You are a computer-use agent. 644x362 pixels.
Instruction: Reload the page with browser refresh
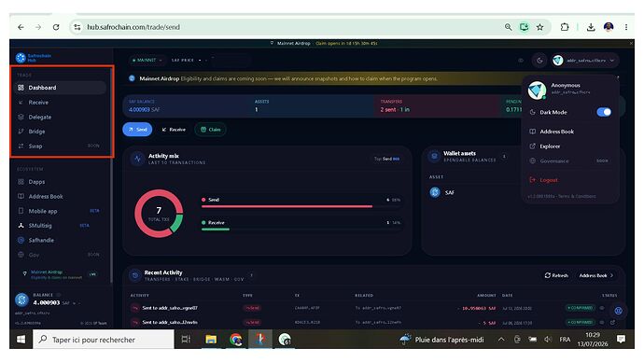(x=56, y=27)
